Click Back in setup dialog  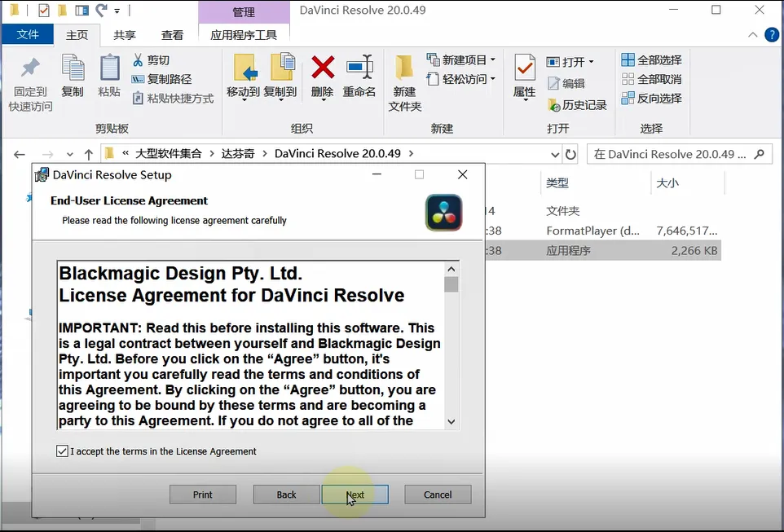pyautogui.click(x=287, y=495)
